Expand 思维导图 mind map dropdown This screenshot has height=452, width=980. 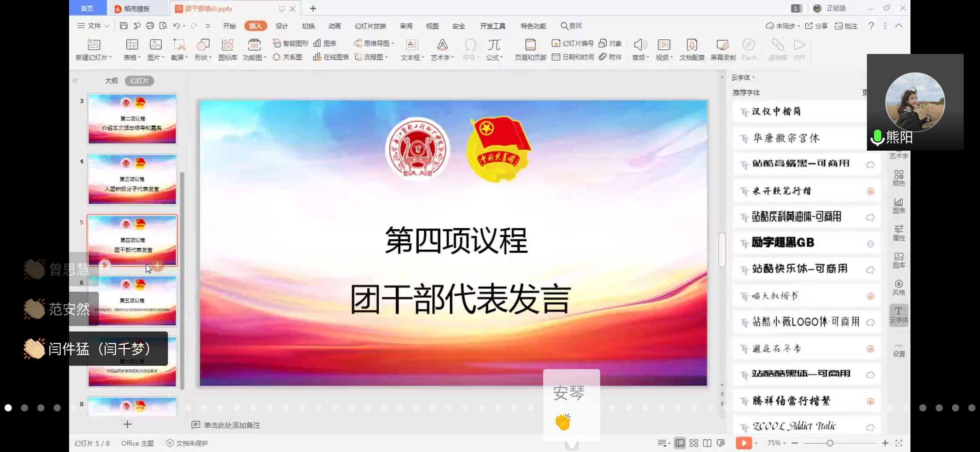(x=393, y=43)
